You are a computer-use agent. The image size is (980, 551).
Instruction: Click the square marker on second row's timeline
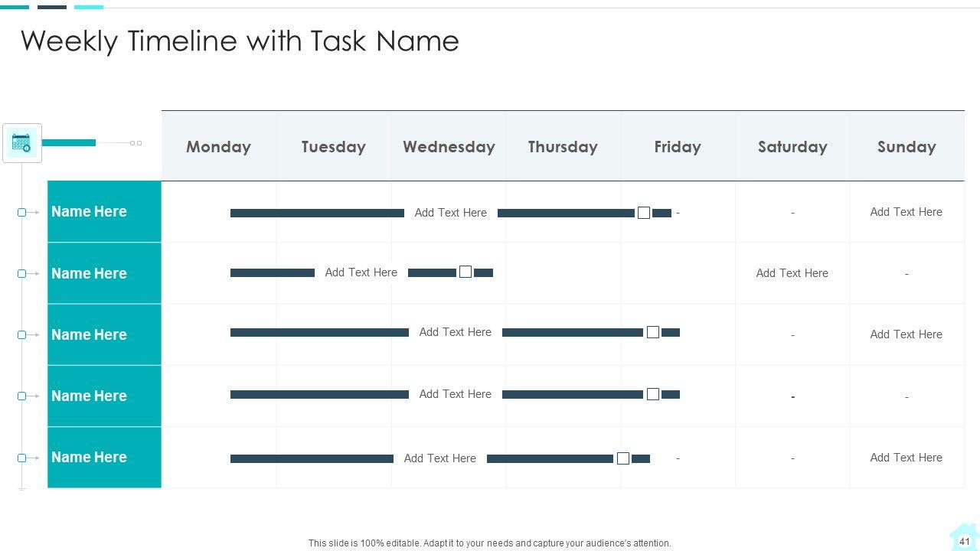click(465, 272)
